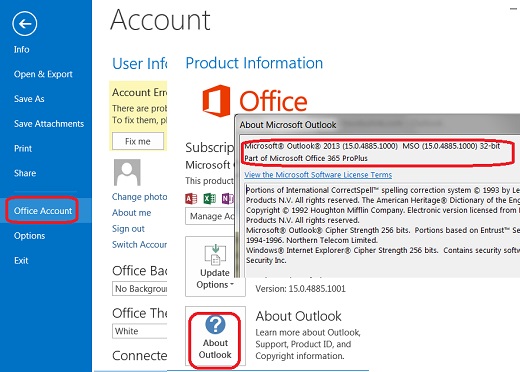
Task: Choose Exit in the sidebar
Action: 21,260
